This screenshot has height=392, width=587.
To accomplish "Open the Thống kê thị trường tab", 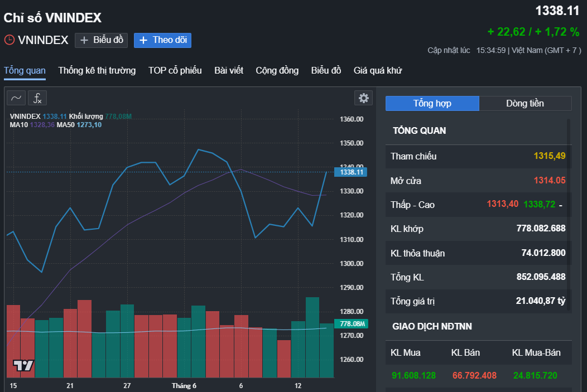I will (97, 71).
